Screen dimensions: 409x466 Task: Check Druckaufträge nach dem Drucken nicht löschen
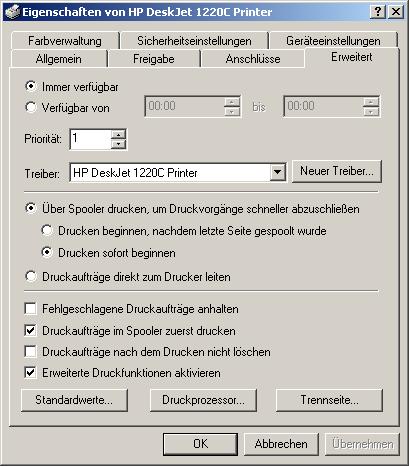tap(31, 352)
